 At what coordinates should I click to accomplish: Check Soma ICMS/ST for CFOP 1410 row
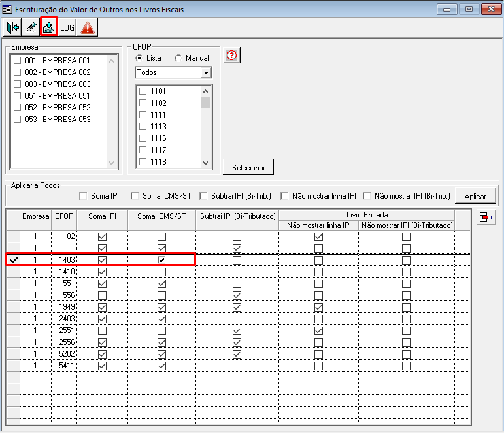[161, 272]
